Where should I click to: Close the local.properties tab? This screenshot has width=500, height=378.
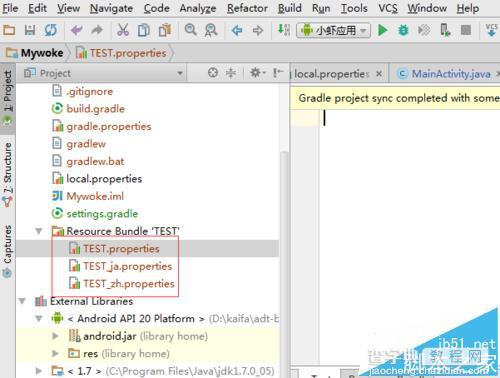(379, 74)
